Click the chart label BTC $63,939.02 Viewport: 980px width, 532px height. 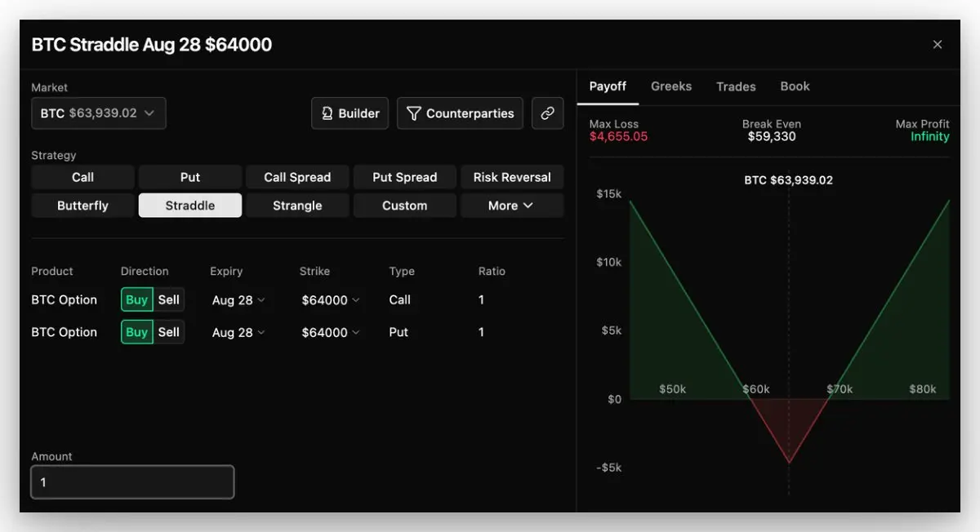pyautogui.click(x=789, y=180)
